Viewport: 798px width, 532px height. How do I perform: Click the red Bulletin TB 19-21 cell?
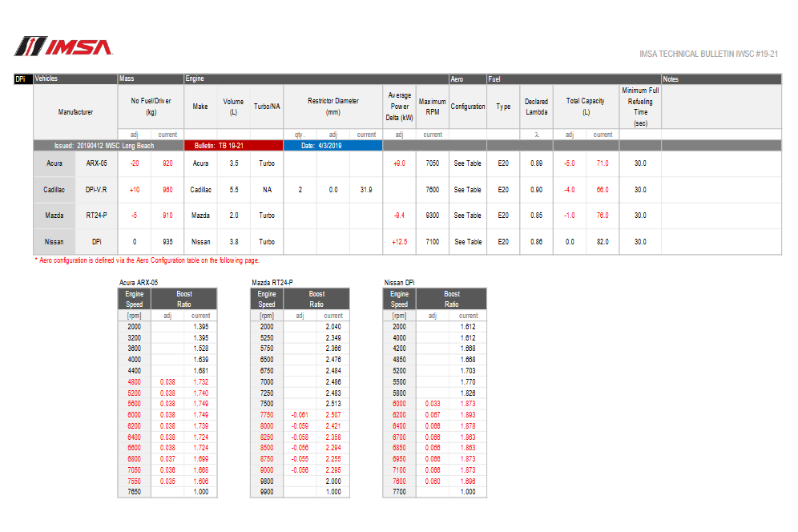click(x=233, y=146)
